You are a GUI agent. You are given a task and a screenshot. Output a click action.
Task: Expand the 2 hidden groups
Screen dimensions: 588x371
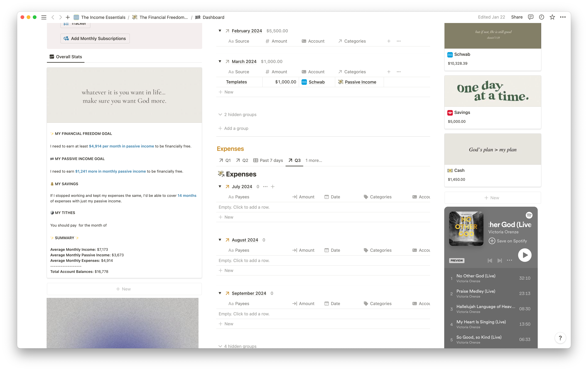pos(237,115)
